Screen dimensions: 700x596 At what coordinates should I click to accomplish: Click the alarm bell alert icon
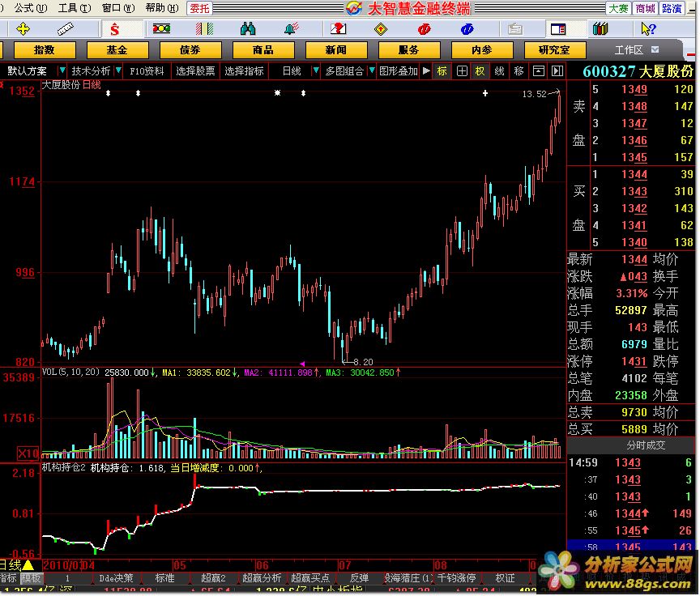[292, 29]
